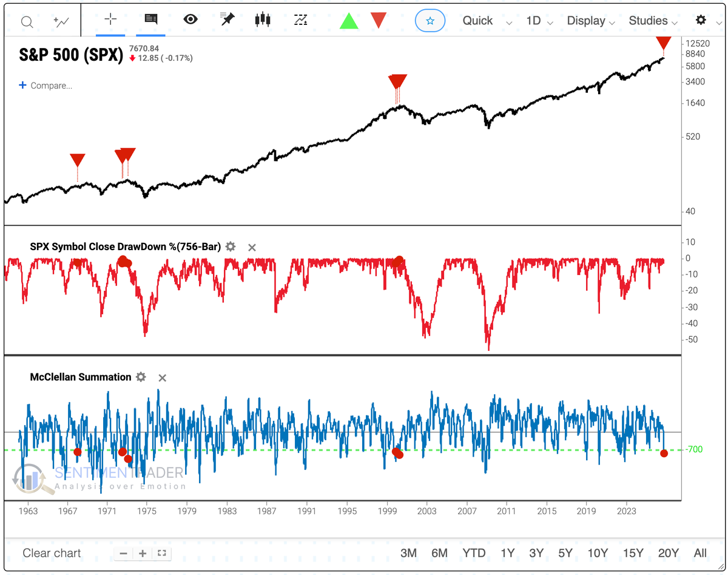Open the Quick dropdown menu
Viewport: 728px width, 575px height.
pyautogui.click(x=487, y=21)
